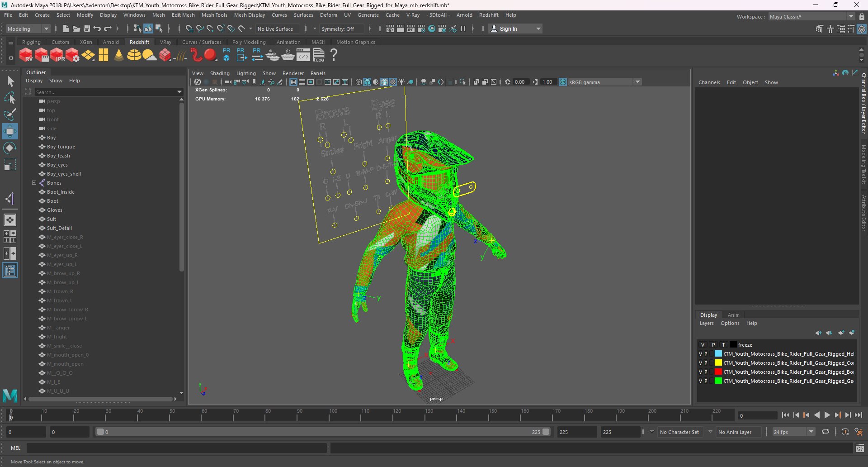Undo with the curved arrow icon
Viewport: 868px width, 467px height.
(97, 29)
